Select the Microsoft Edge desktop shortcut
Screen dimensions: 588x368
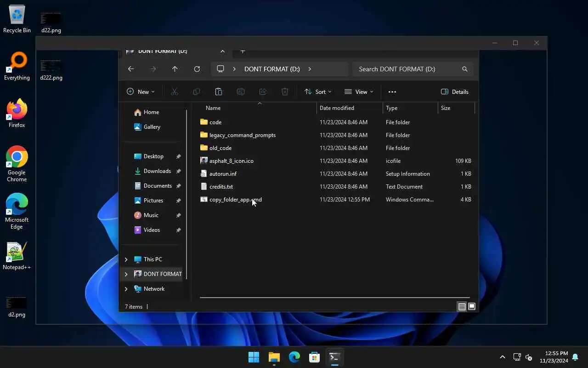pos(17,212)
